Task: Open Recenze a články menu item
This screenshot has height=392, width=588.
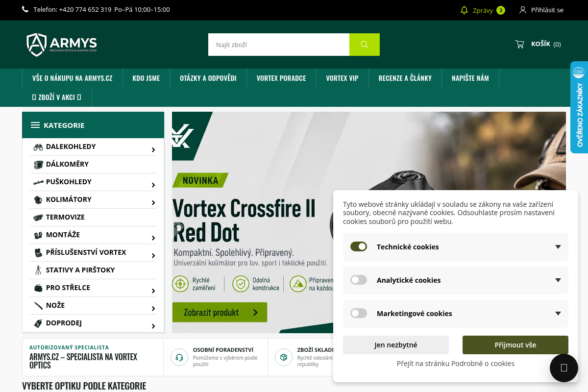Action: 405,78
